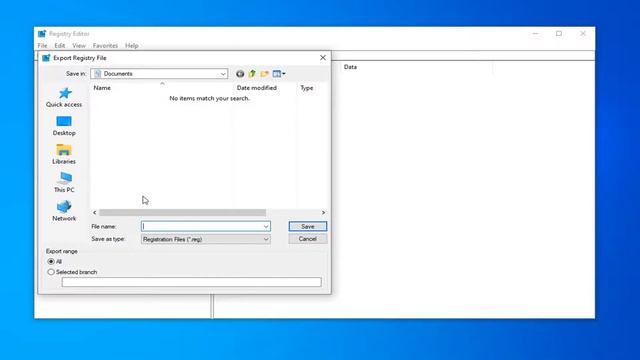Image resolution: width=640 pixels, height=360 pixels.
Task: Maximize the Registry Editor window
Action: click(559, 33)
